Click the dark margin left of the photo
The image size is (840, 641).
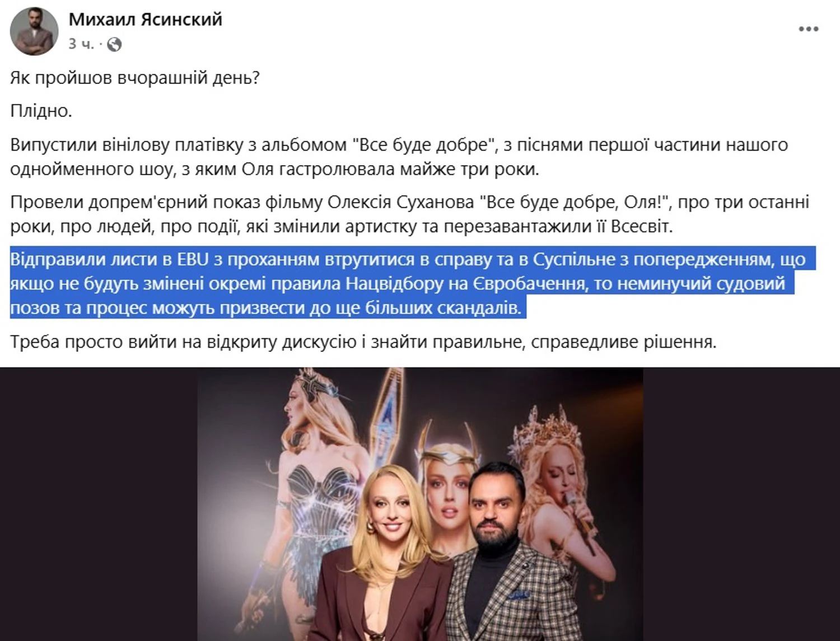point(99,504)
